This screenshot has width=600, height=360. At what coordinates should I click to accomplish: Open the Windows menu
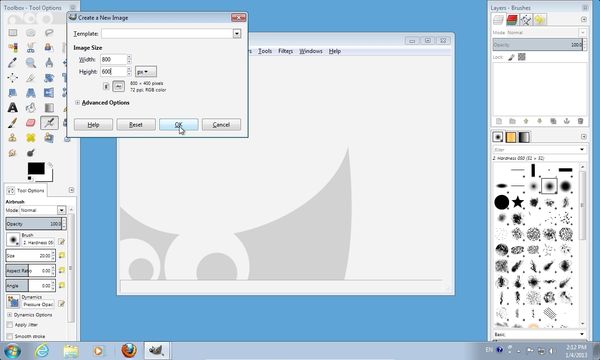pos(311,51)
